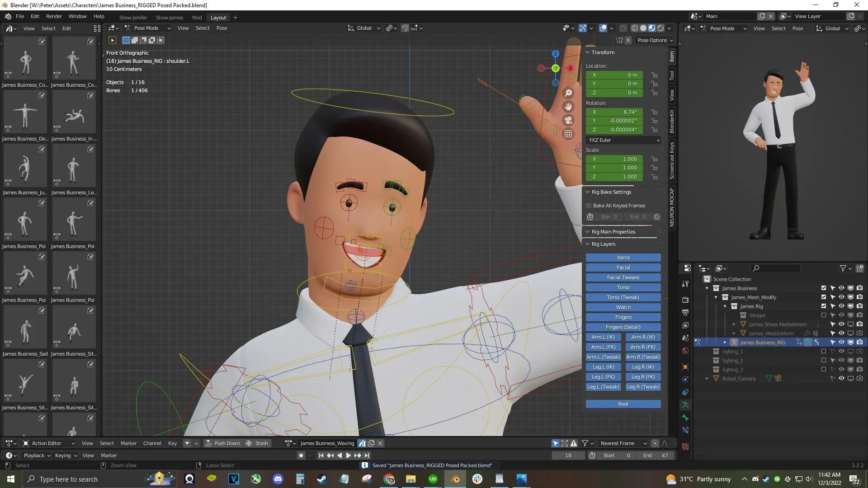This screenshot has width=868, height=488.
Task: Click the Arm.L (IK) rig layer button
Action: pyautogui.click(x=603, y=337)
